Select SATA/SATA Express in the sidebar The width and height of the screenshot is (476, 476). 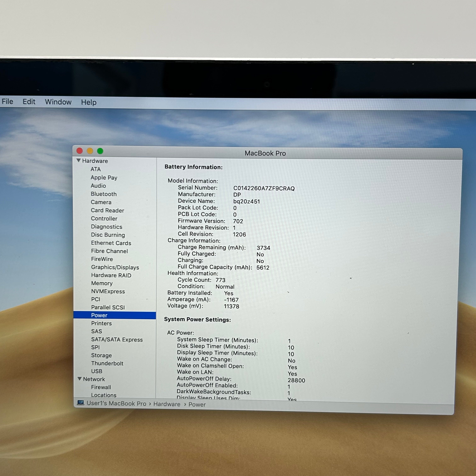click(x=117, y=340)
